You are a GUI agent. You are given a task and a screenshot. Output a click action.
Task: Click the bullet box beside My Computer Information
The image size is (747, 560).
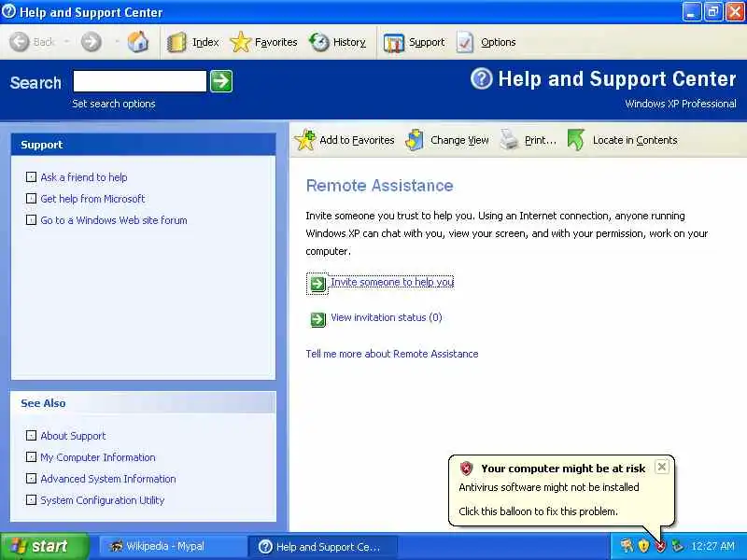click(31, 457)
